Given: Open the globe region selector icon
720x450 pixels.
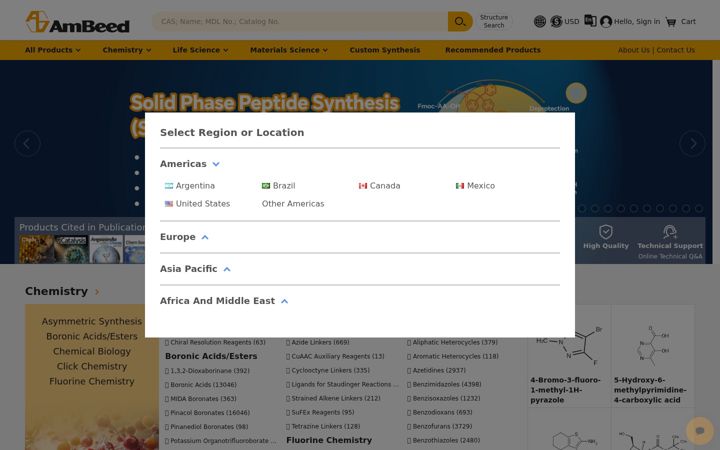Looking at the screenshot, I should point(540,21).
